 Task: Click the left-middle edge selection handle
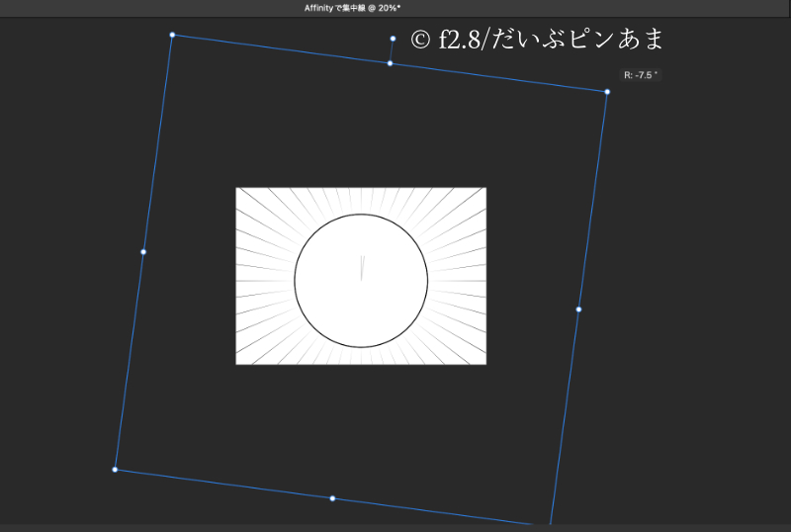tap(143, 252)
